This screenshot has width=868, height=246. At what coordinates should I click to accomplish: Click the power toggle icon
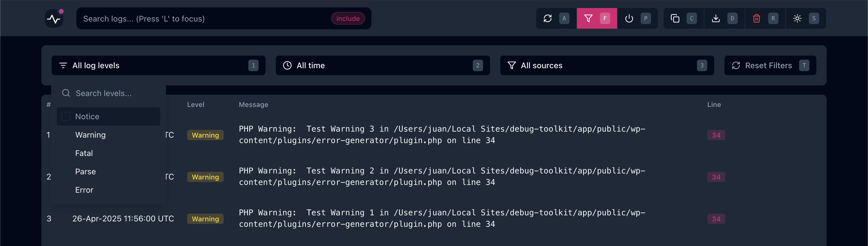pos(629,19)
